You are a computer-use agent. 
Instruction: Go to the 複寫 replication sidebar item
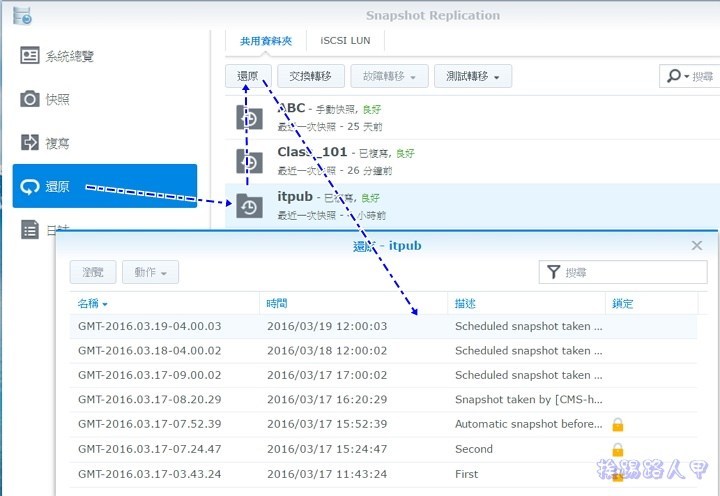pos(105,143)
